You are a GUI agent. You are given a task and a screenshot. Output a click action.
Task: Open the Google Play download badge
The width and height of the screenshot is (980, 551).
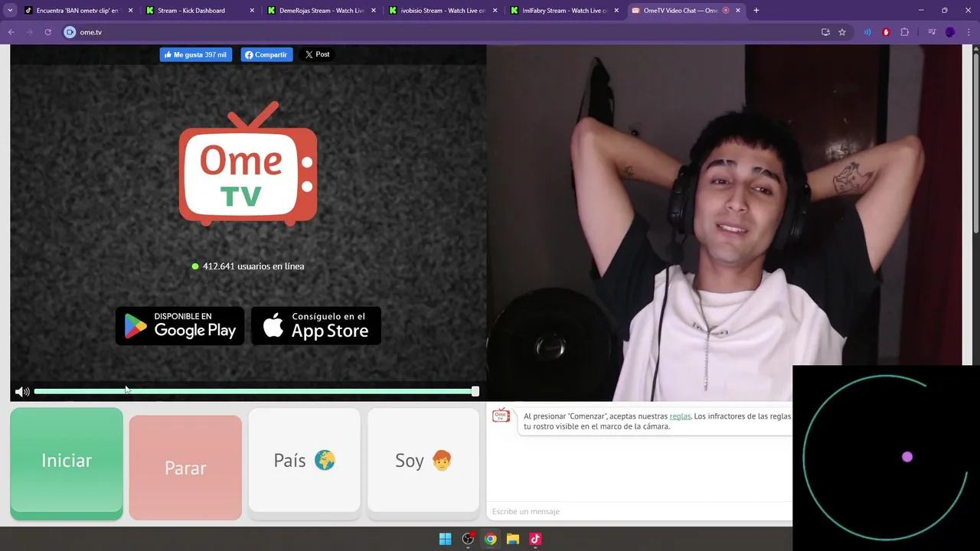coord(180,326)
